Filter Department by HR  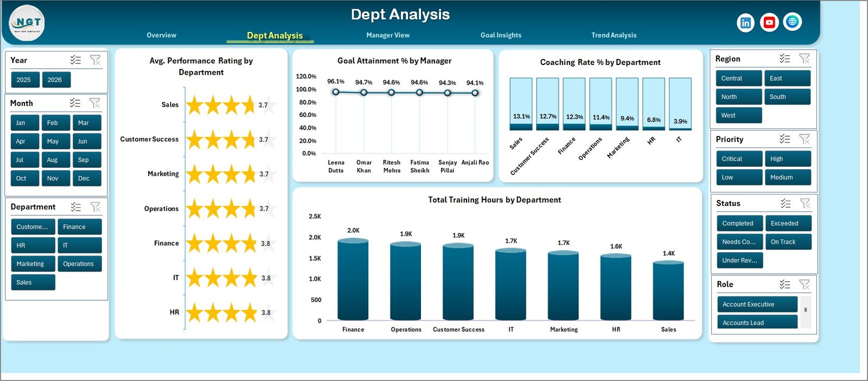tap(33, 246)
